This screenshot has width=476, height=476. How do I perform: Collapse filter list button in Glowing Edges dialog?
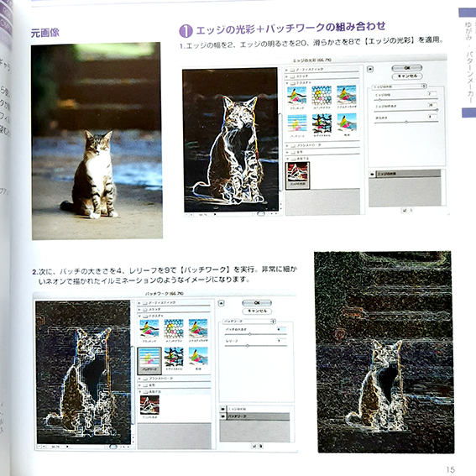369,69
